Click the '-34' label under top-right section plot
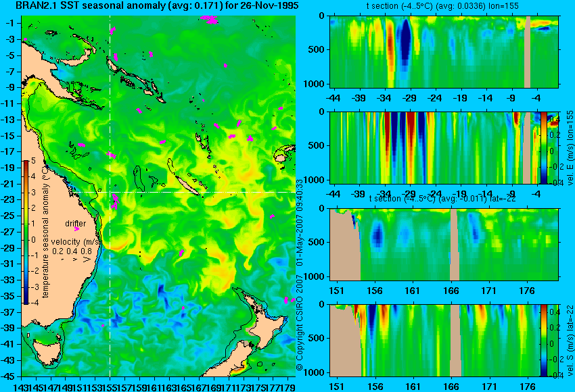This screenshot has height=392, width=575. (x=384, y=98)
